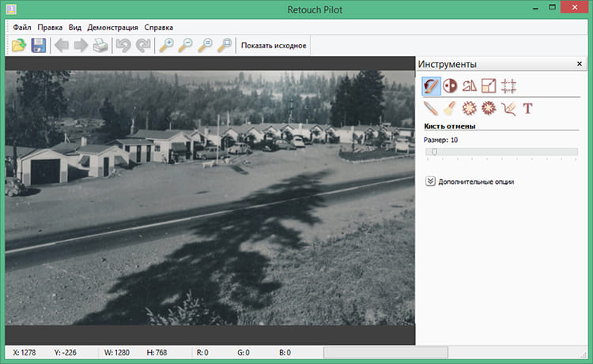Pick the elastic deformation curve tool
The image size is (593, 364).
coord(508,109)
